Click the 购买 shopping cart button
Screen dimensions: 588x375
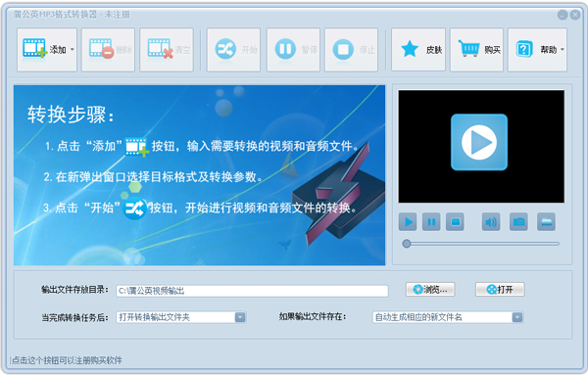(x=476, y=50)
